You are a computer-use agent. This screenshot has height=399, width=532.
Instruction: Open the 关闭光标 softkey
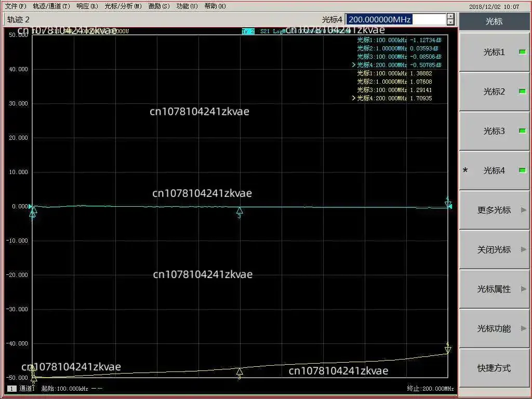point(494,249)
